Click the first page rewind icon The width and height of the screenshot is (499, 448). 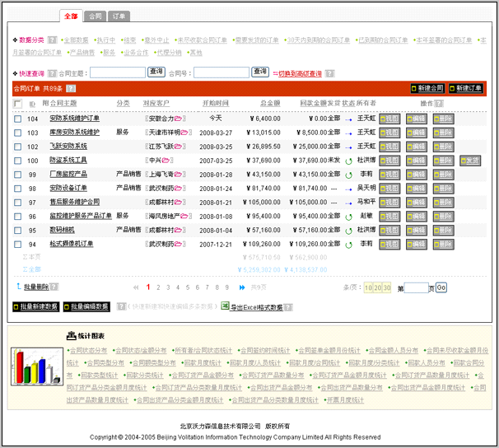(136, 287)
